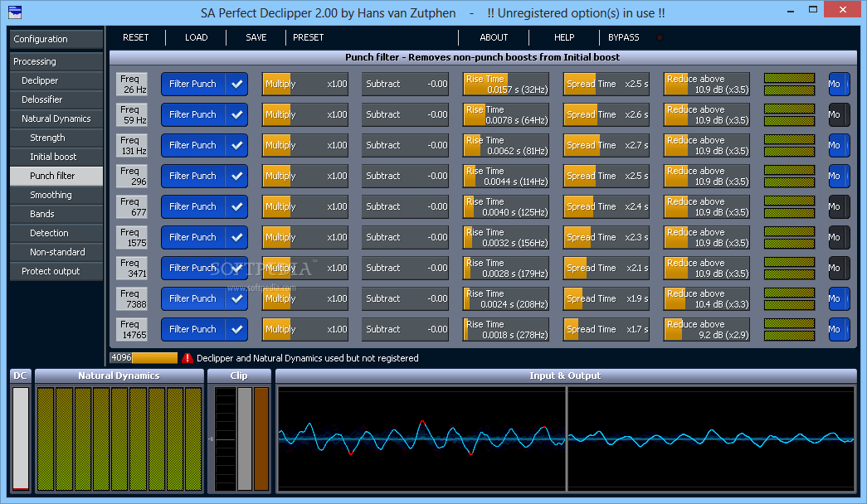
Task: Select Delossifier in the sidebar
Action: [56, 99]
